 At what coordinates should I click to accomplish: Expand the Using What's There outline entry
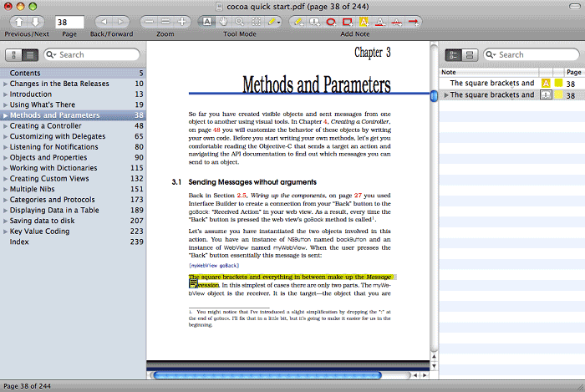click(5, 104)
